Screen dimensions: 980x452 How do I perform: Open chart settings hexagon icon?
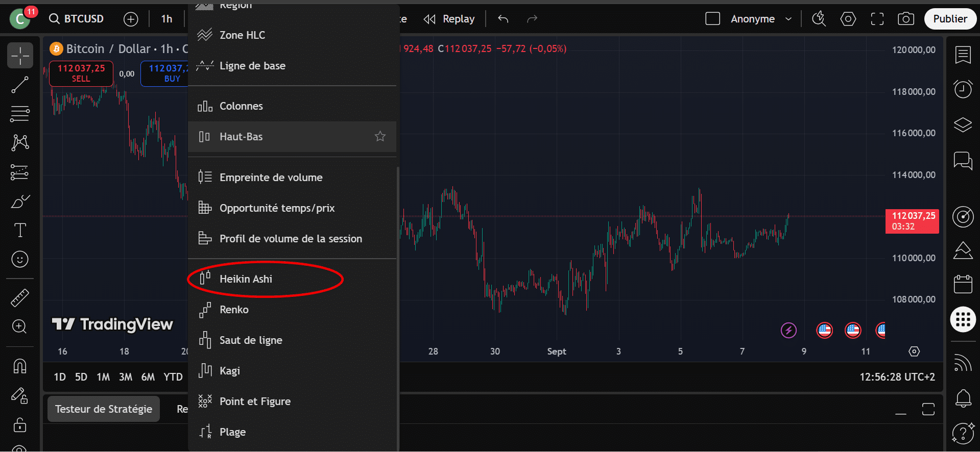(x=848, y=19)
